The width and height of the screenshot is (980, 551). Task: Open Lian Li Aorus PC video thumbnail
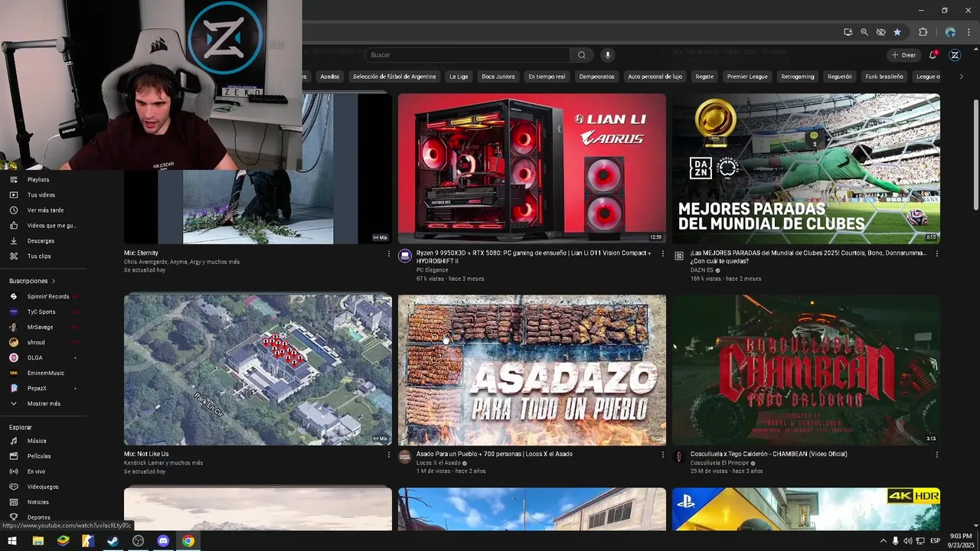[x=532, y=168]
